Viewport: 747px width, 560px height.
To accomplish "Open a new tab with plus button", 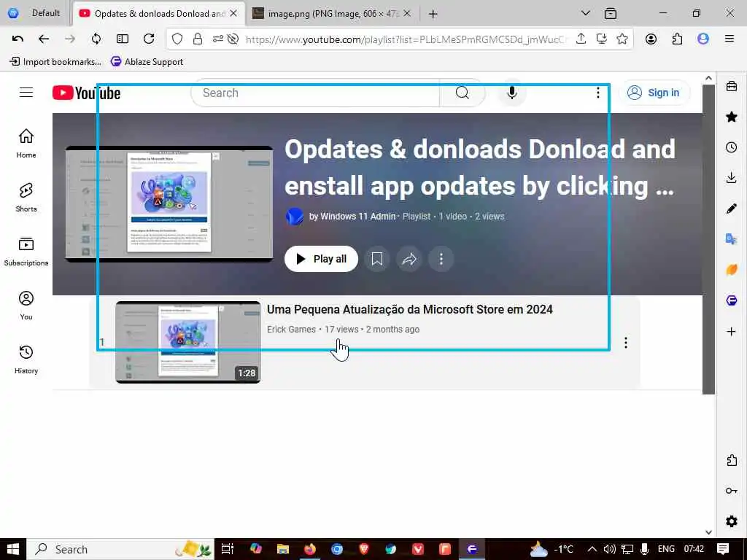I will pyautogui.click(x=433, y=14).
